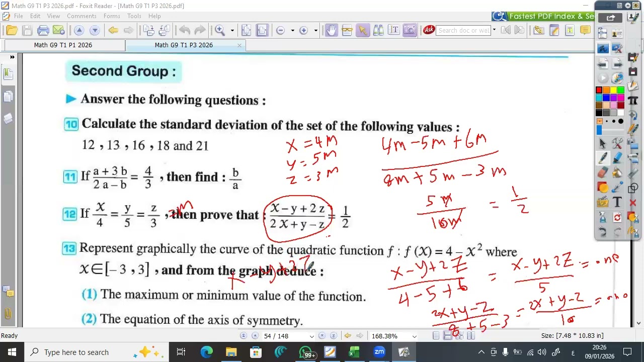The width and height of the screenshot is (644, 362).
Task: Open pages panel in left sidebar
Action: 8,96
